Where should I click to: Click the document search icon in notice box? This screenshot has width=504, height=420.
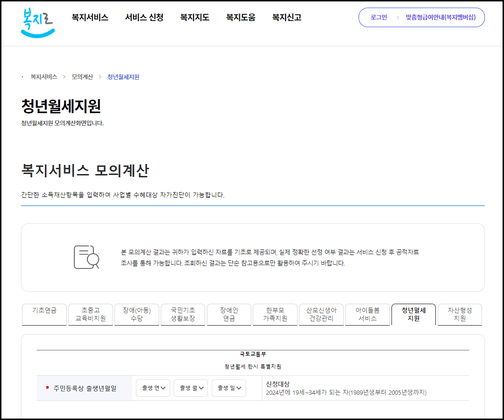86,257
